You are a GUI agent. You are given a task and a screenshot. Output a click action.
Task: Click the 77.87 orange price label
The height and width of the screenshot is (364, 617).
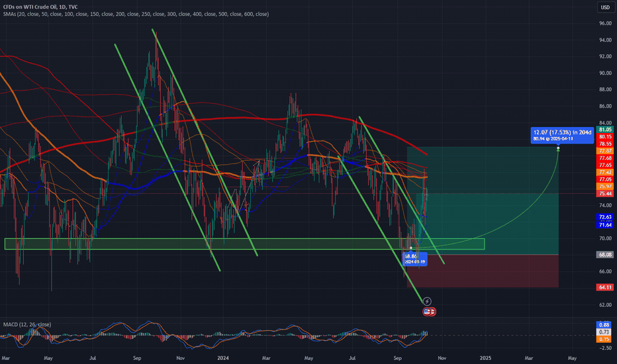pos(605,151)
